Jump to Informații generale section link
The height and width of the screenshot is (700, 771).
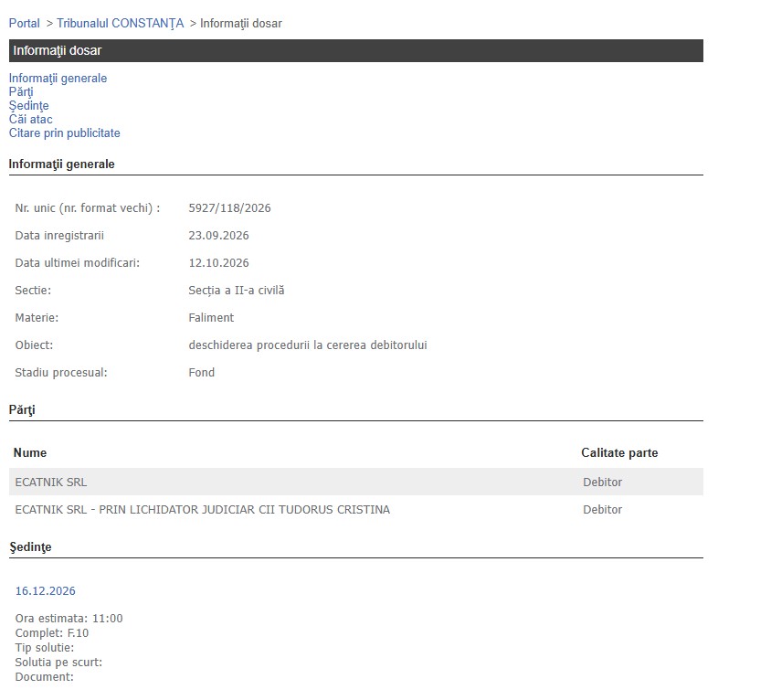coord(58,79)
